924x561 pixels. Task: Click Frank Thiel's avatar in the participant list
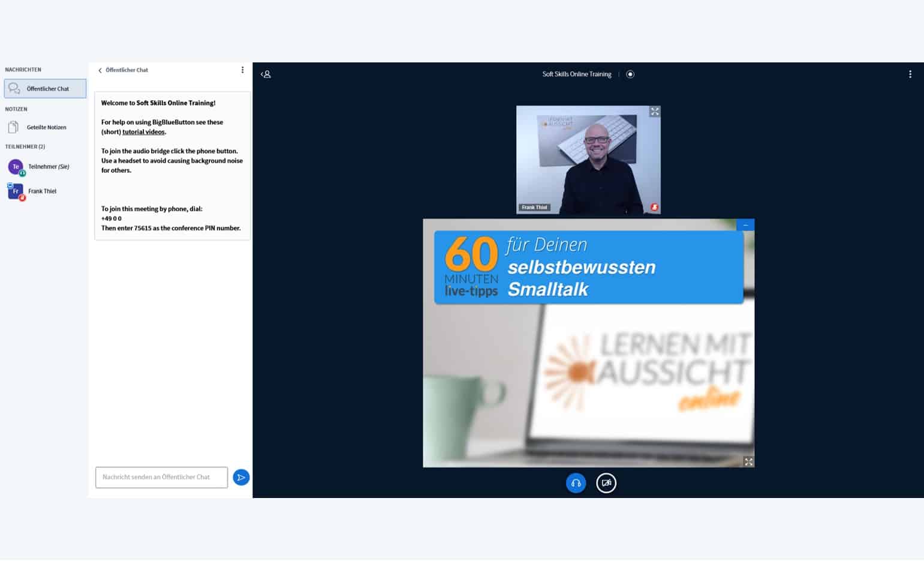click(x=16, y=191)
